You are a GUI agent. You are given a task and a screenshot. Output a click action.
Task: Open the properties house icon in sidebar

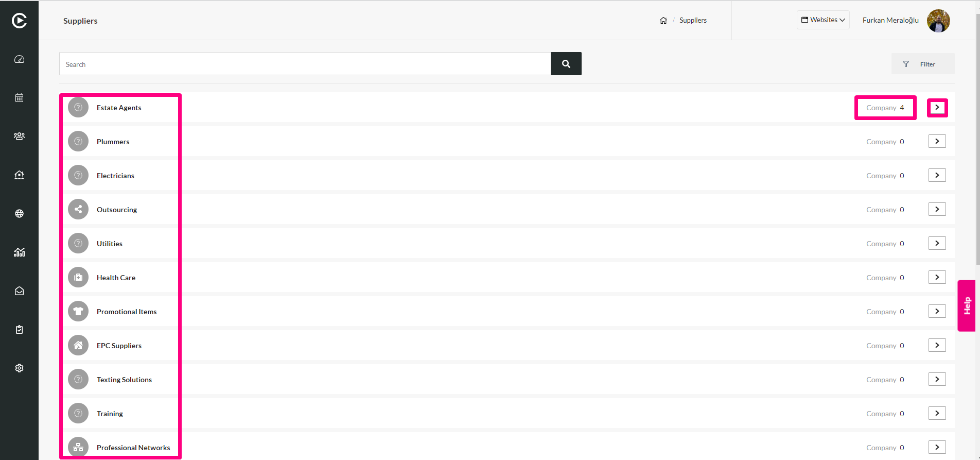[x=19, y=175]
